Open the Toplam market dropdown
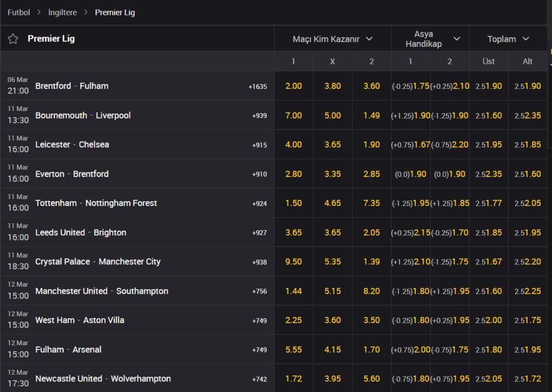 coord(508,39)
